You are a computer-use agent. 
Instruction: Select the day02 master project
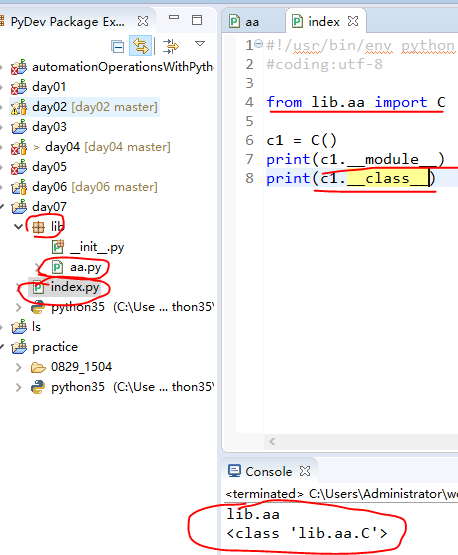click(95, 107)
